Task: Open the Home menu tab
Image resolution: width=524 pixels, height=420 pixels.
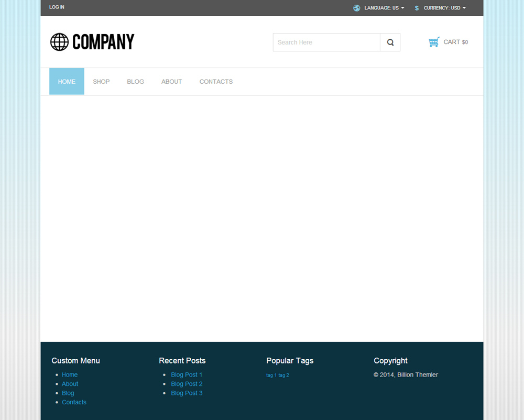Action: pos(67,82)
